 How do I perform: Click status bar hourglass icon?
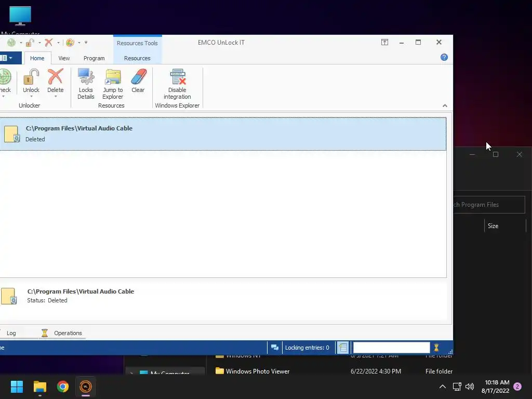pos(436,348)
